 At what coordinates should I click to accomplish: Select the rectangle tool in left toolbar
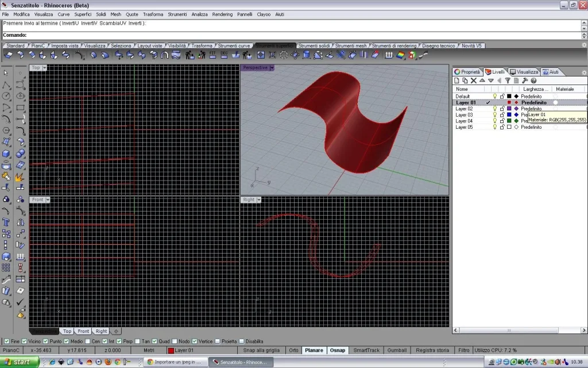pos(20,108)
